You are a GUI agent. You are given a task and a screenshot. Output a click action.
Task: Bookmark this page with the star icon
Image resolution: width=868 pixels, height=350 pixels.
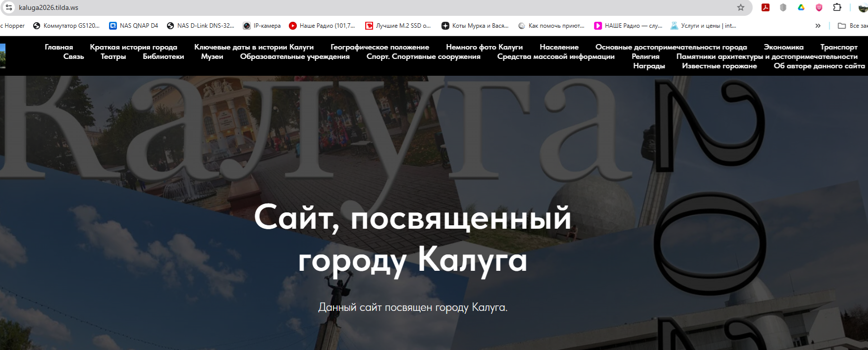[741, 7]
